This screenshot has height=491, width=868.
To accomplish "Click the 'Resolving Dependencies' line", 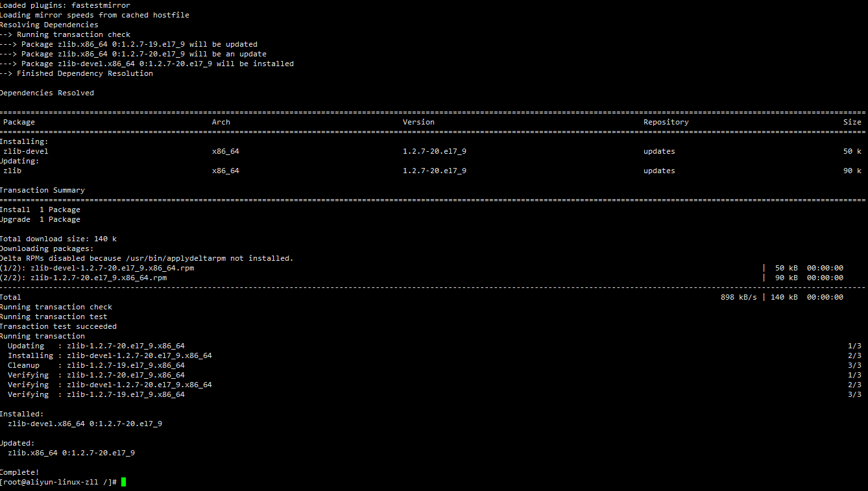I will [49, 25].
